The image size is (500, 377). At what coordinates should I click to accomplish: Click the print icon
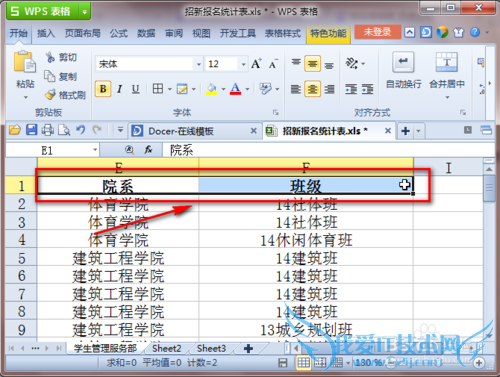click(x=48, y=130)
